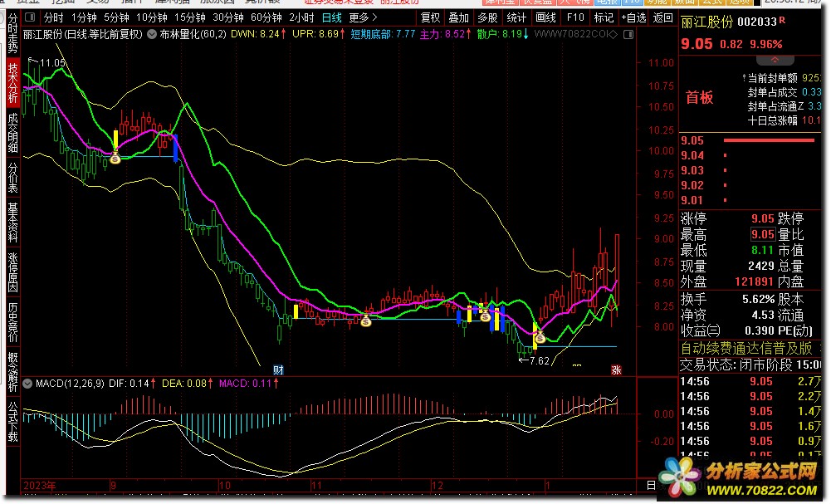The height and width of the screenshot is (504, 831).
Task: Click the 日 period selector on time axis
Action: pyautogui.click(x=650, y=485)
